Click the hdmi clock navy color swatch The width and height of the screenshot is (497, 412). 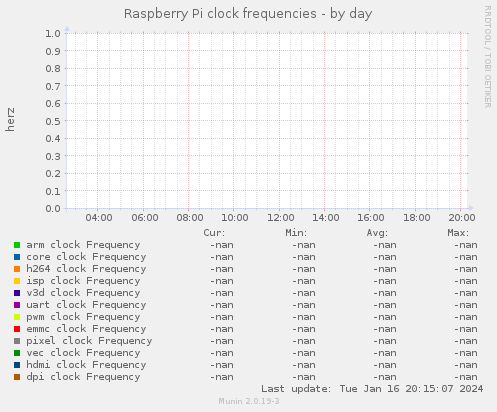pos(17,365)
